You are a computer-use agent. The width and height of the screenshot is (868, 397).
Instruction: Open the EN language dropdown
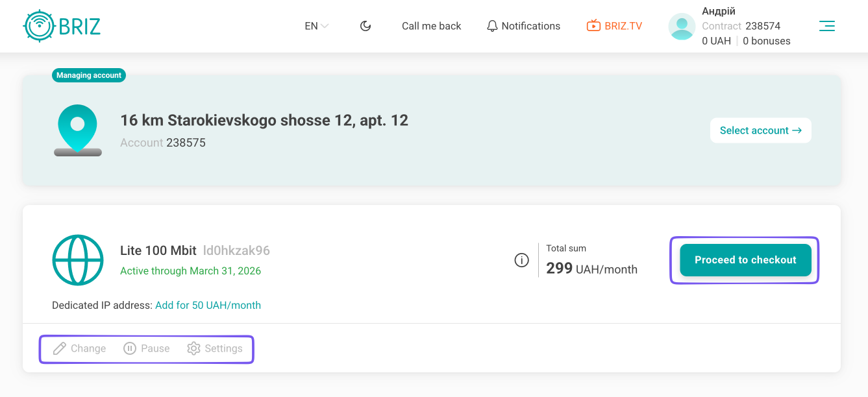point(316,26)
